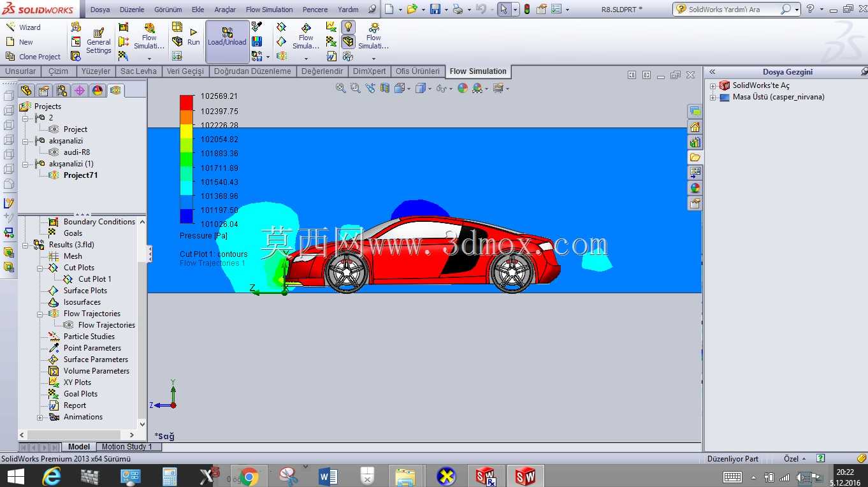Image resolution: width=868 pixels, height=487 pixels.
Task: Select Volume Parameters item
Action: [96, 371]
